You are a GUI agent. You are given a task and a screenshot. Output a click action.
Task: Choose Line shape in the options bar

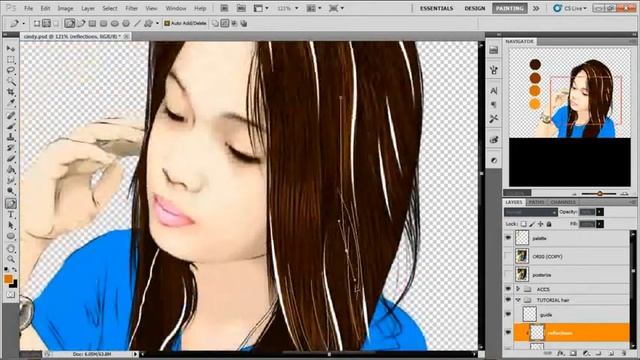click(137, 24)
